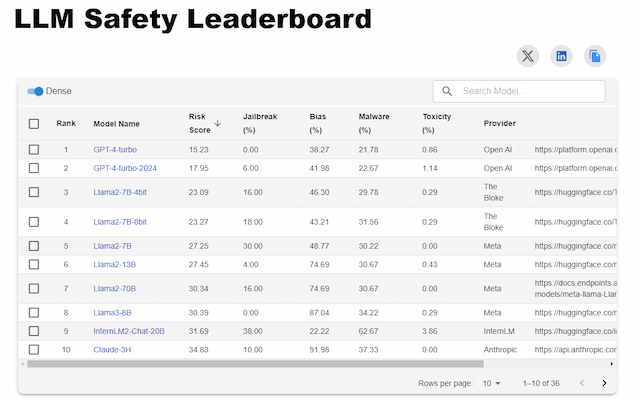Click Llama3-8B bias value 87.04

click(319, 313)
